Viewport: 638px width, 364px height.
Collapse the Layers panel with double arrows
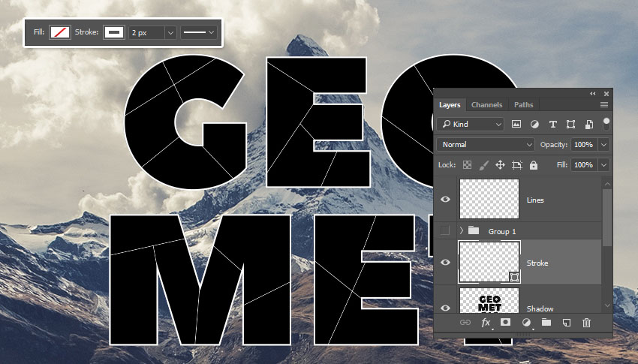click(592, 94)
